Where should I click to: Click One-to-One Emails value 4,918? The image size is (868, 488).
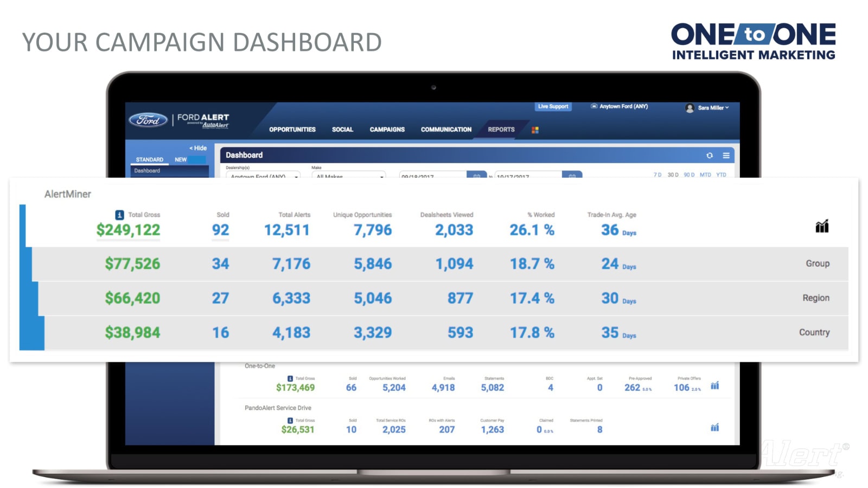tap(443, 388)
